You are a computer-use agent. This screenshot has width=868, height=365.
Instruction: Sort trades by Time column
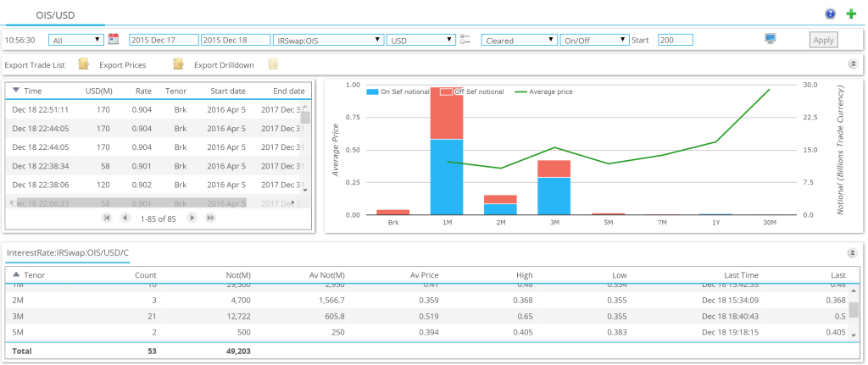pos(33,91)
